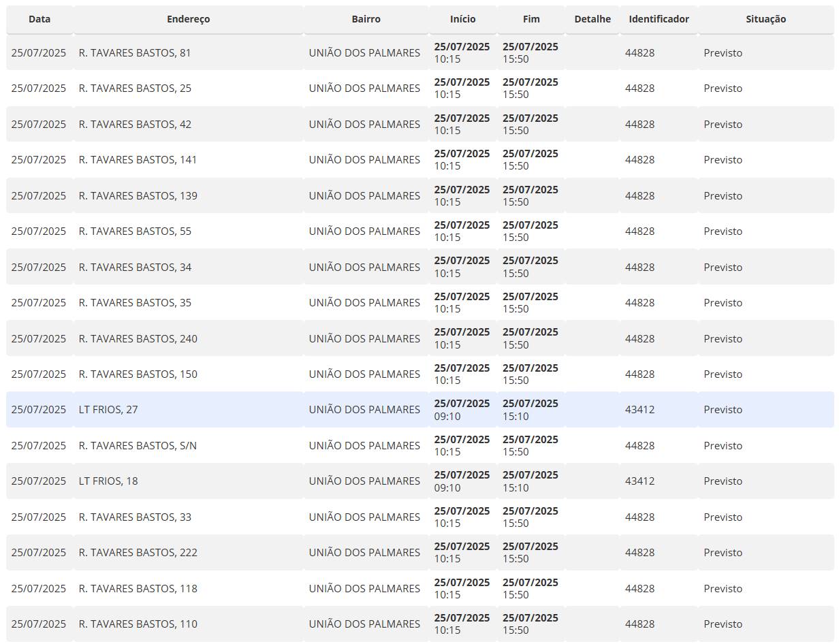Viewport: 839px width, 644px height.
Task: Click Previsto status in TAVARES BASTOS, 81 row
Action: (x=723, y=52)
